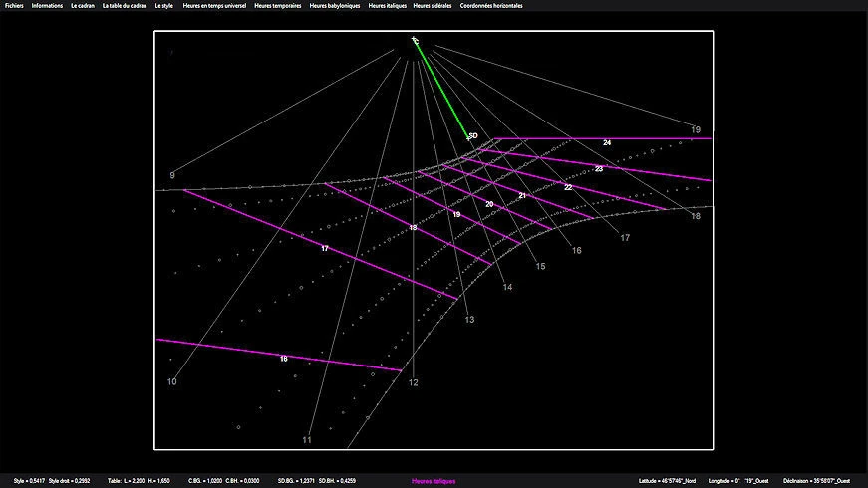This screenshot has width=868, height=488.
Task: Open the Le style menu
Action: pos(163,6)
